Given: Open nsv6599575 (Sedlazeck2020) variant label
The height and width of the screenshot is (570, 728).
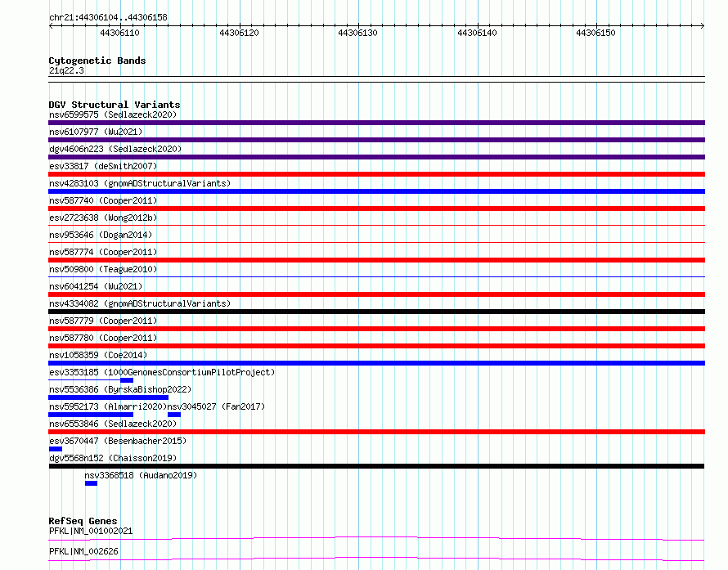Looking at the screenshot, I should (113, 114).
